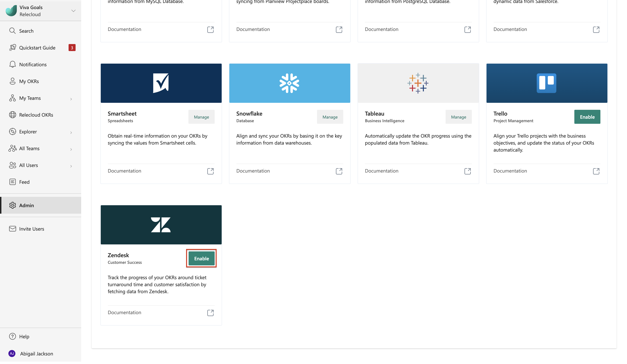Enable the Trello integration
This screenshot has height=364, width=627.
pyautogui.click(x=587, y=117)
